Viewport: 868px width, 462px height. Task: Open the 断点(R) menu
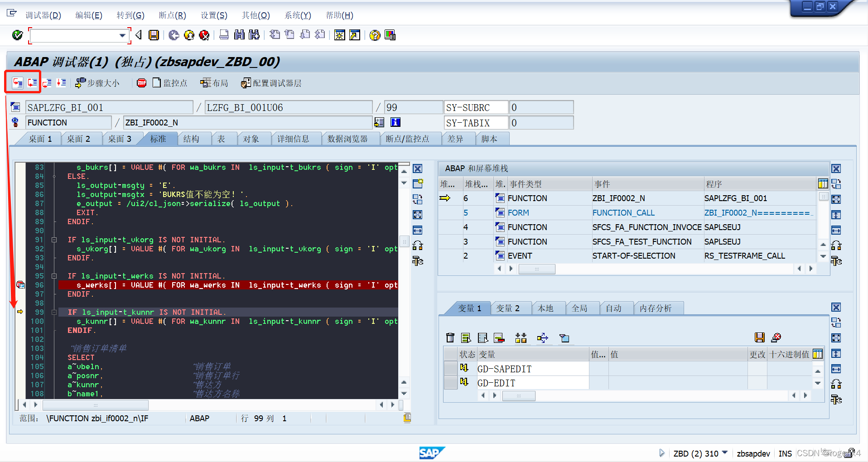(172, 15)
